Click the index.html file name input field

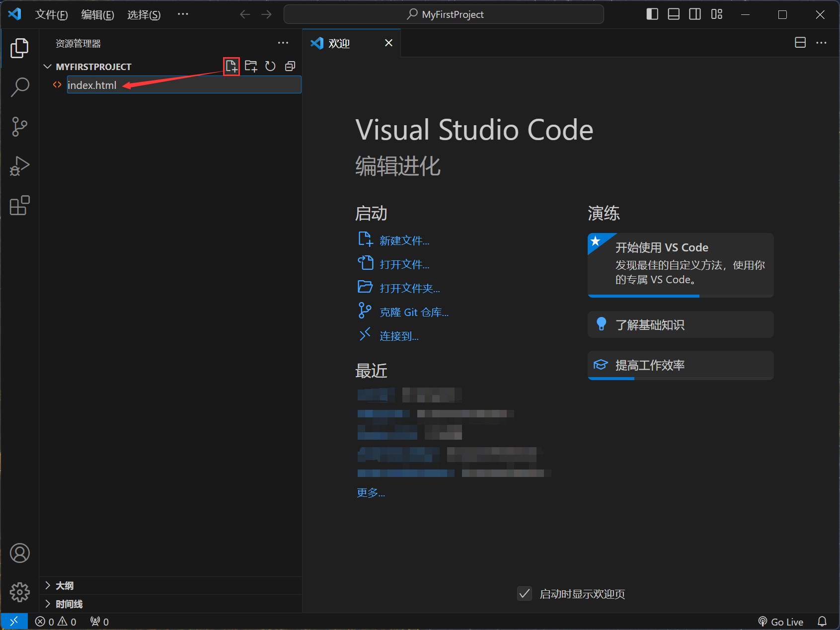(x=184, y=85)
